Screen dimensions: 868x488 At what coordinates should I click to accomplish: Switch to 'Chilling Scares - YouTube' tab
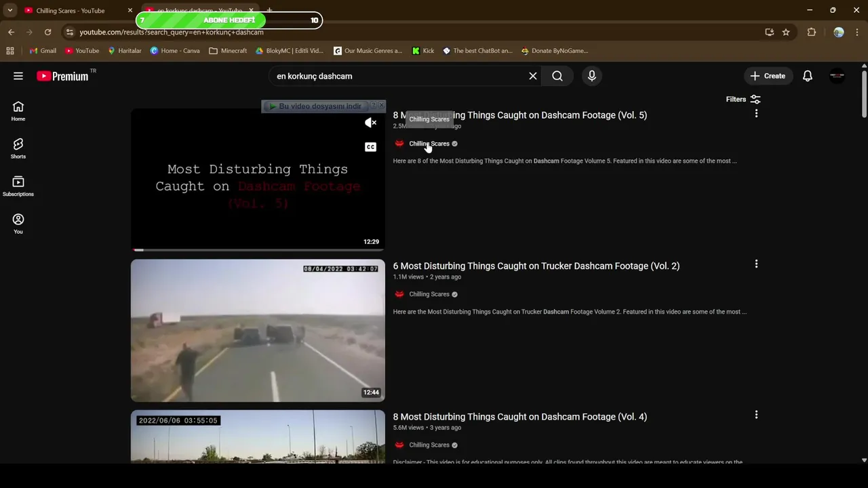pos(71,11)
